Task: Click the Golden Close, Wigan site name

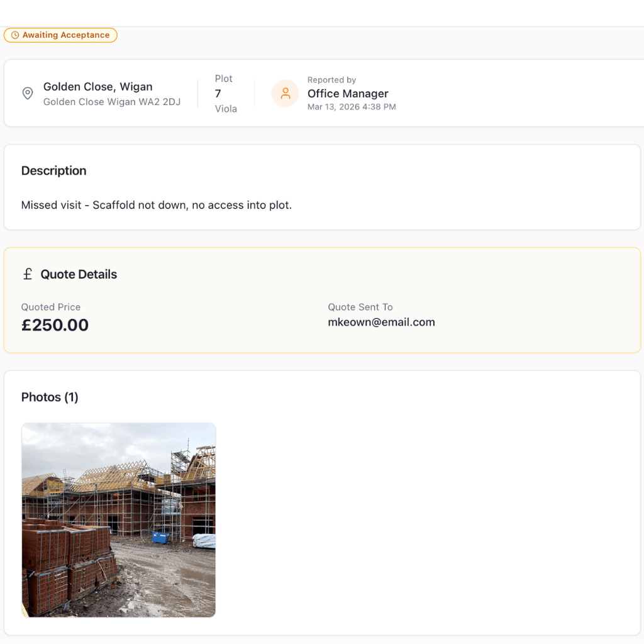Action: pyautogui.click(x=97, y=87)
